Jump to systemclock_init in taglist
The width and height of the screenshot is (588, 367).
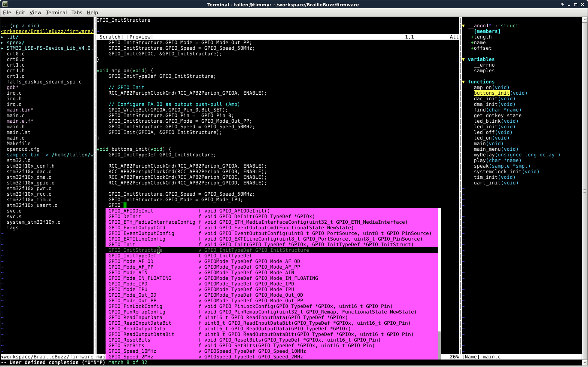(x=507, y=172)
